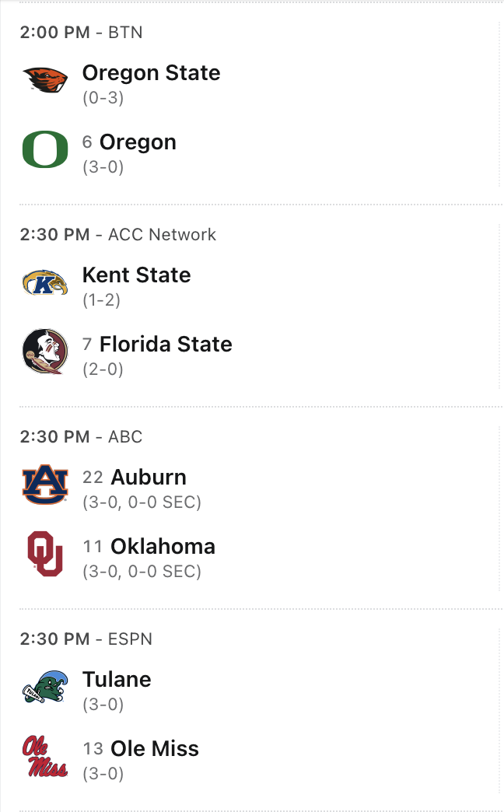
Task: Click the Ole Miss script logo
Action: [45, 756]
